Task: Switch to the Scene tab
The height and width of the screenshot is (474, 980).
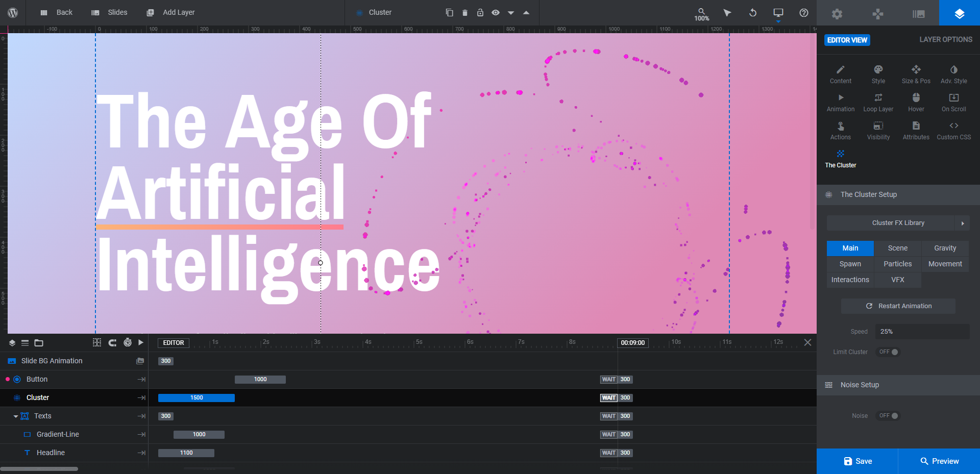Action: pos(898,248)
